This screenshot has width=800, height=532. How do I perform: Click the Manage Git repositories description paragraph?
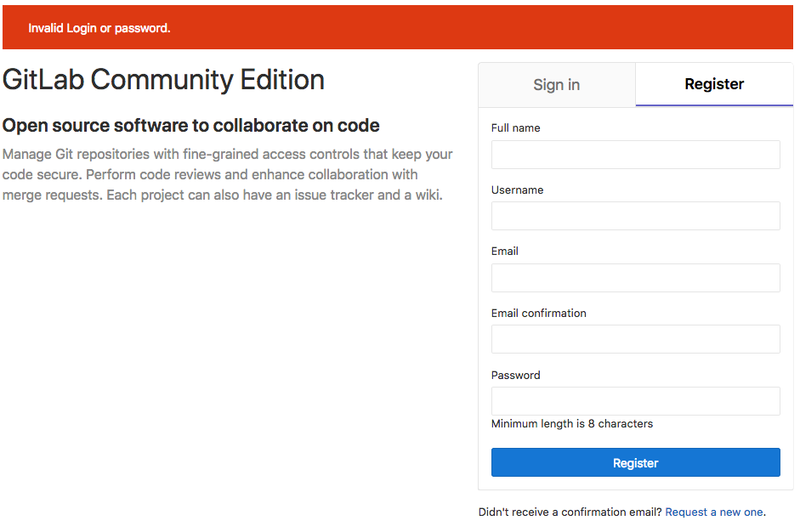tap(228, 174)
